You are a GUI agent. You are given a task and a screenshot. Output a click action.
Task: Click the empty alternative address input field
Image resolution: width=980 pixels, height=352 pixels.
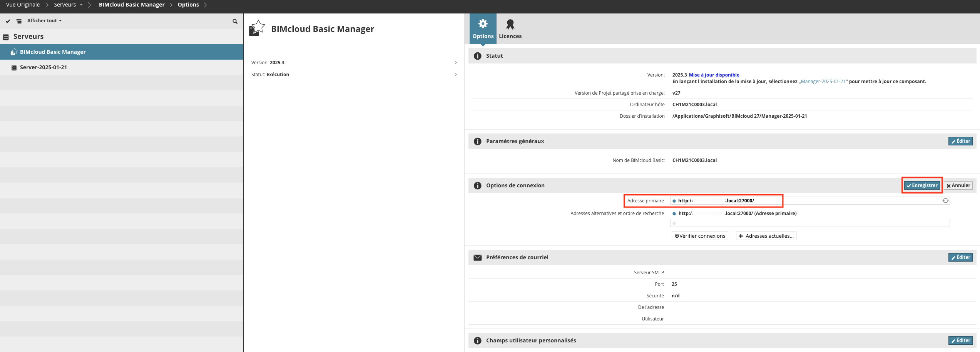pos(810,223)
